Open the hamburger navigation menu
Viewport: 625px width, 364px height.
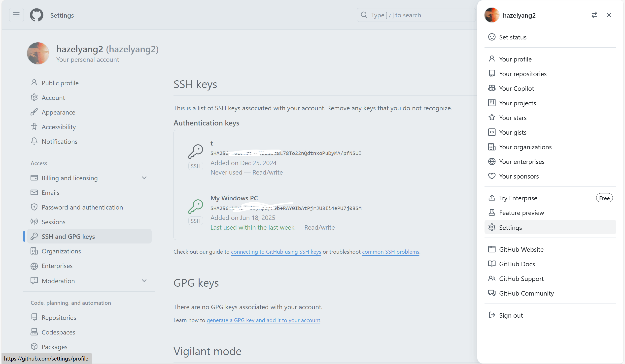pos(16,15)
